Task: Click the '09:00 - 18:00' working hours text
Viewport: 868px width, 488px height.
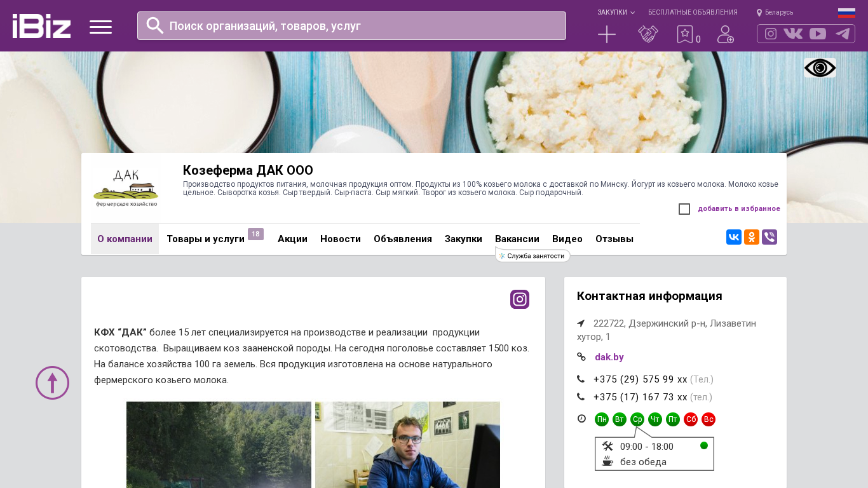Action: tap(647, 447)
